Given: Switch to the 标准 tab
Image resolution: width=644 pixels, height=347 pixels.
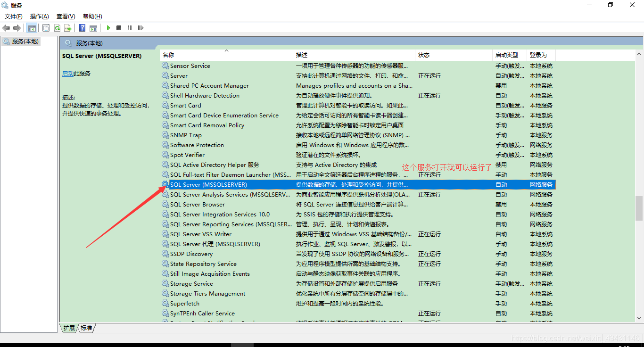Looking at the screenshot, I should pos(86,328).
